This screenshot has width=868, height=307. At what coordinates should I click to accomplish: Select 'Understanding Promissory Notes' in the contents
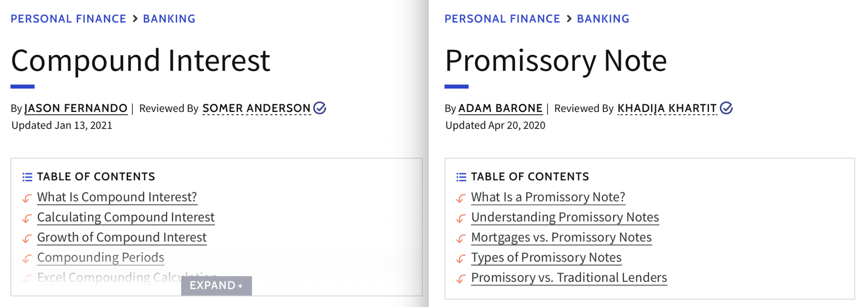click(565, 217)
